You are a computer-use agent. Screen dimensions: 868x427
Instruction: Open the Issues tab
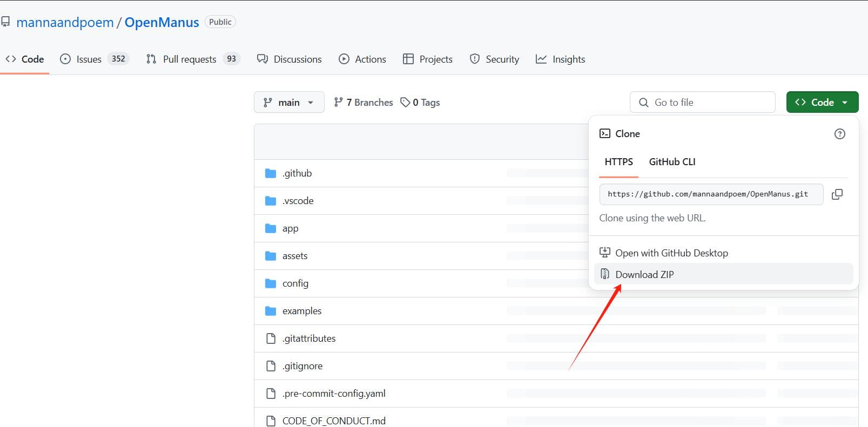(x=95, y=59)
